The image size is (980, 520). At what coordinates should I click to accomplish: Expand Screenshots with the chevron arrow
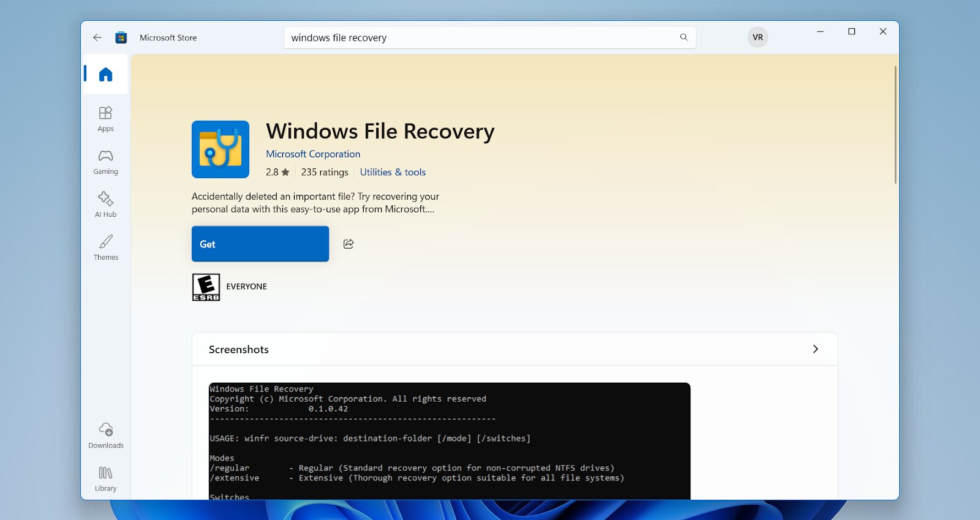click(815, 349)
